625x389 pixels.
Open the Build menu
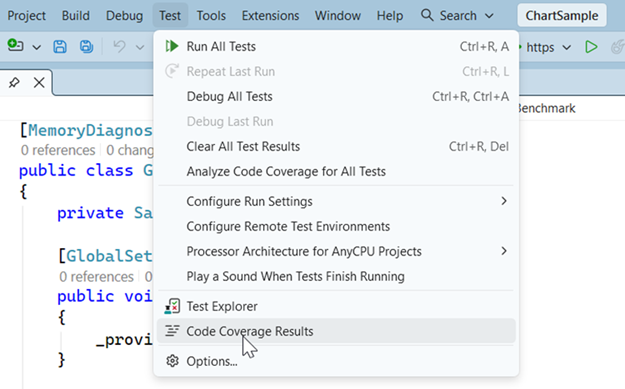pyautogui.click(x=76, y=16)
